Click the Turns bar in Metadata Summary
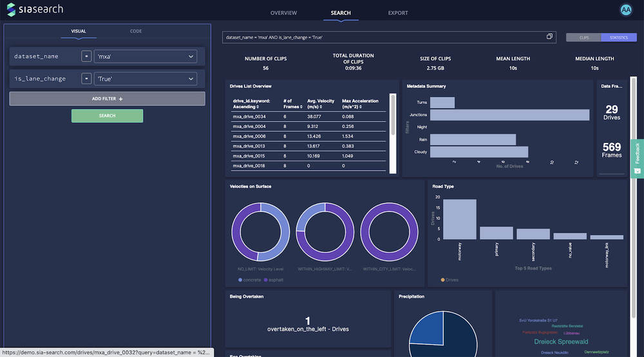 (442, 102)
